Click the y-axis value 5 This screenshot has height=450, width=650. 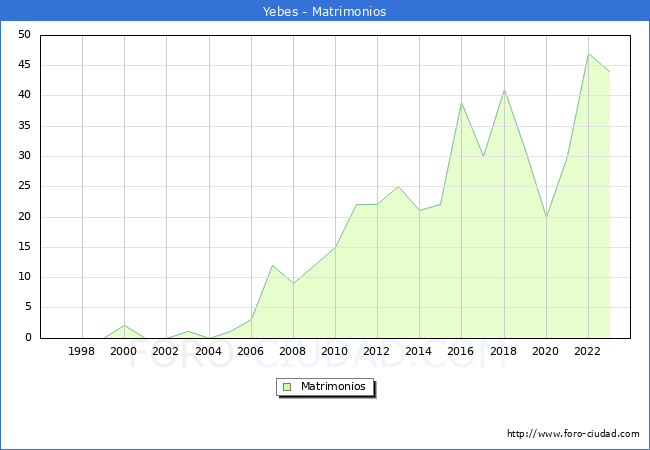point(28,307)
